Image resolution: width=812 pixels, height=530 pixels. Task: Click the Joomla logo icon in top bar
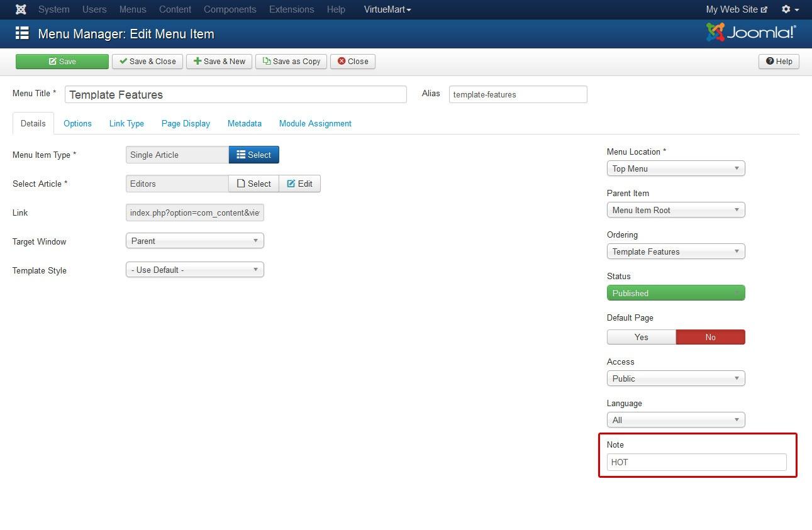click(x=21, y=9)
